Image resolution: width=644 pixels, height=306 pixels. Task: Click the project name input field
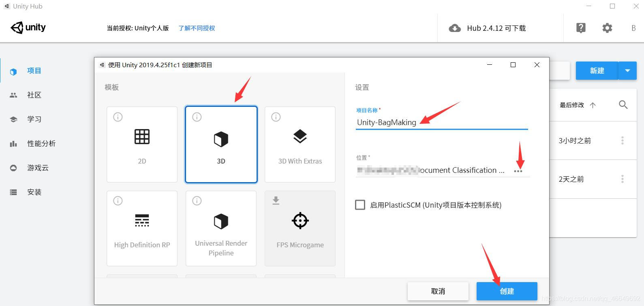442,122
